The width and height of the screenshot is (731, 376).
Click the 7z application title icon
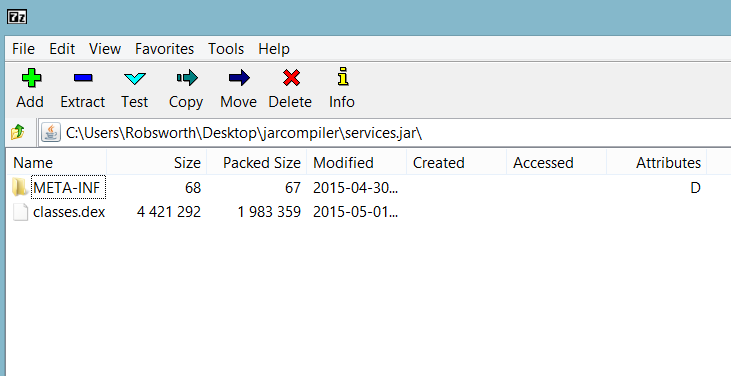pyautogui.click(x=17, y=17)
